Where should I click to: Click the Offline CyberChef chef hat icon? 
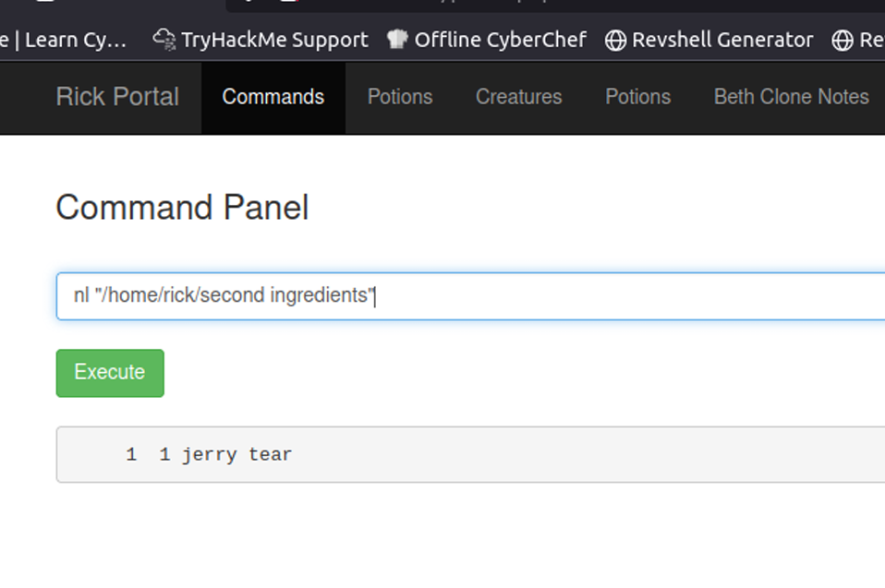[x=397, y=40]
